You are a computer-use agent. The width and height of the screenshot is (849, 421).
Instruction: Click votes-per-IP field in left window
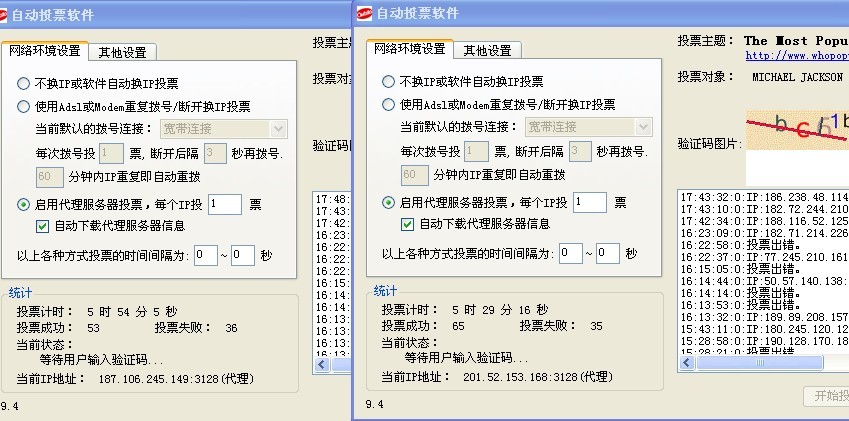coord(225,205)
